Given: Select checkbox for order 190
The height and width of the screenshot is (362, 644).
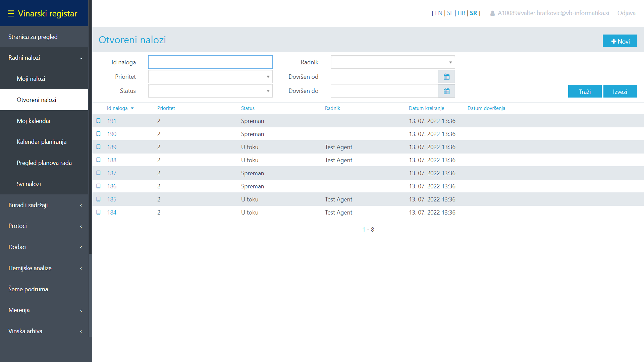Looking at the screenshot, I should click(x=99, y=134).
